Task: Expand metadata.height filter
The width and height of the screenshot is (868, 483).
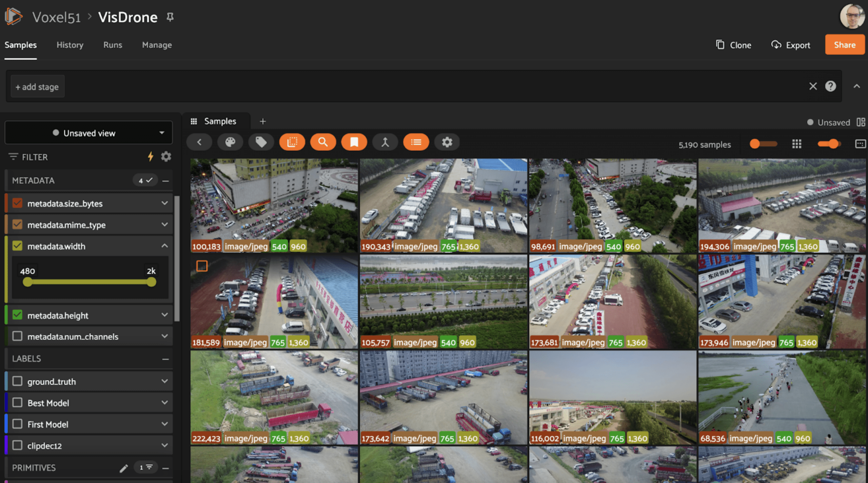Action: click(164, 315)
